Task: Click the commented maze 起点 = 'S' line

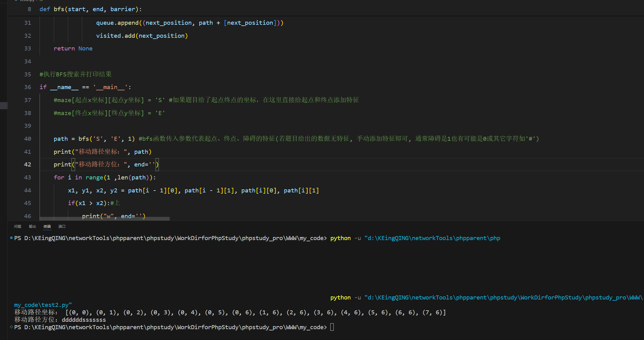Action: click(x=206, y=100)
